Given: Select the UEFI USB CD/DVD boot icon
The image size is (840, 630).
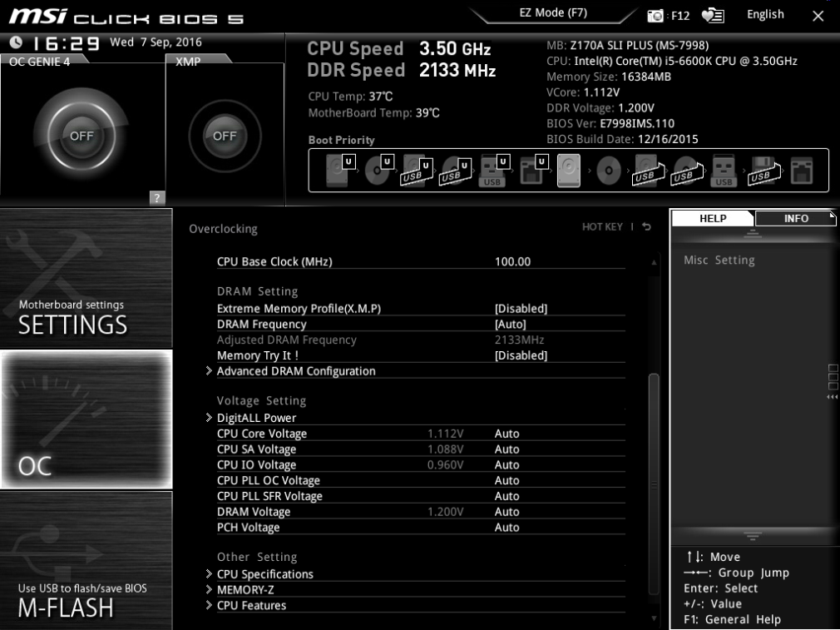Looking at the screenshot, I should pos(456,170).
